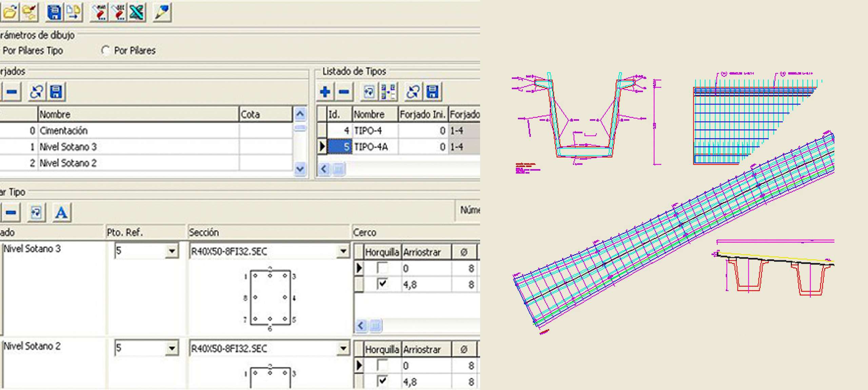Click the Excel export icon in top toolbar
Image resolution: width=868 pixels, height=390 pixels.
(137, 13)
